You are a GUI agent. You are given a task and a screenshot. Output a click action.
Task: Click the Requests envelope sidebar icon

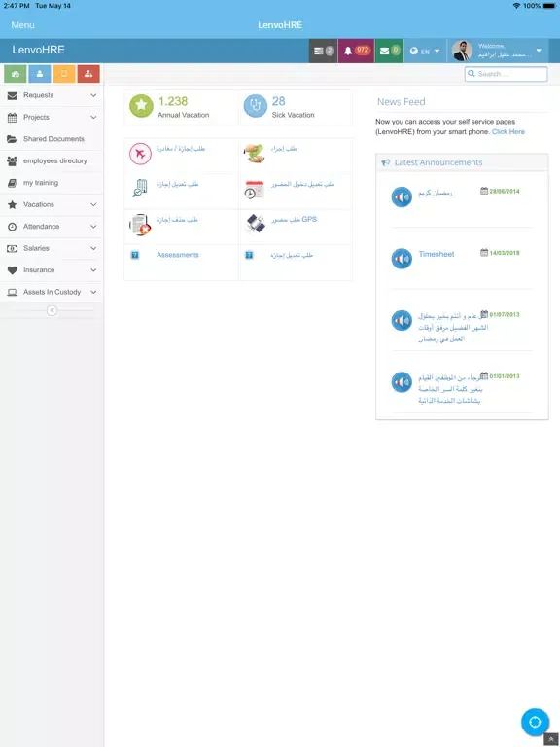[13, 95]
